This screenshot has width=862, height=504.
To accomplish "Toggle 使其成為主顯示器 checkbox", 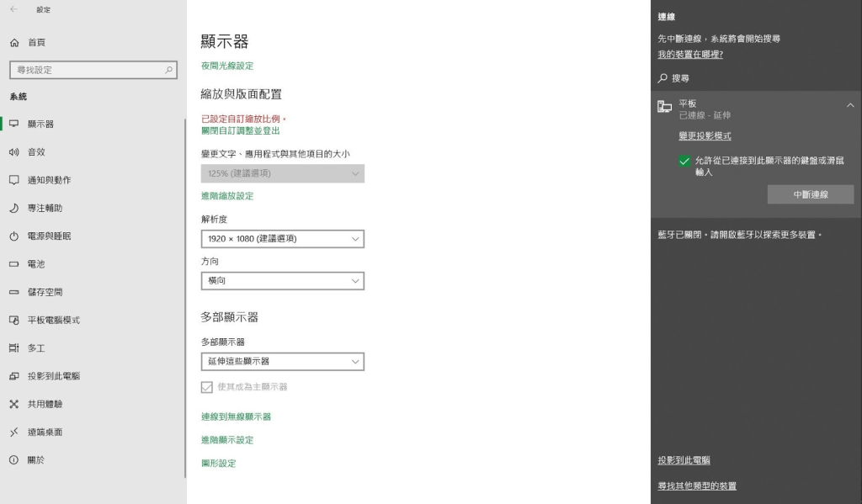I will [x=207, y=387].
